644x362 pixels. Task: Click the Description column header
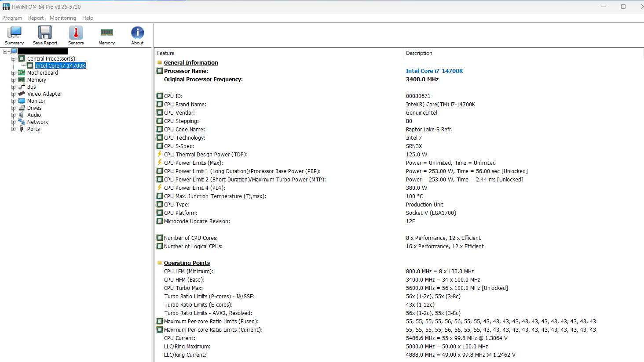coord(419,53)
